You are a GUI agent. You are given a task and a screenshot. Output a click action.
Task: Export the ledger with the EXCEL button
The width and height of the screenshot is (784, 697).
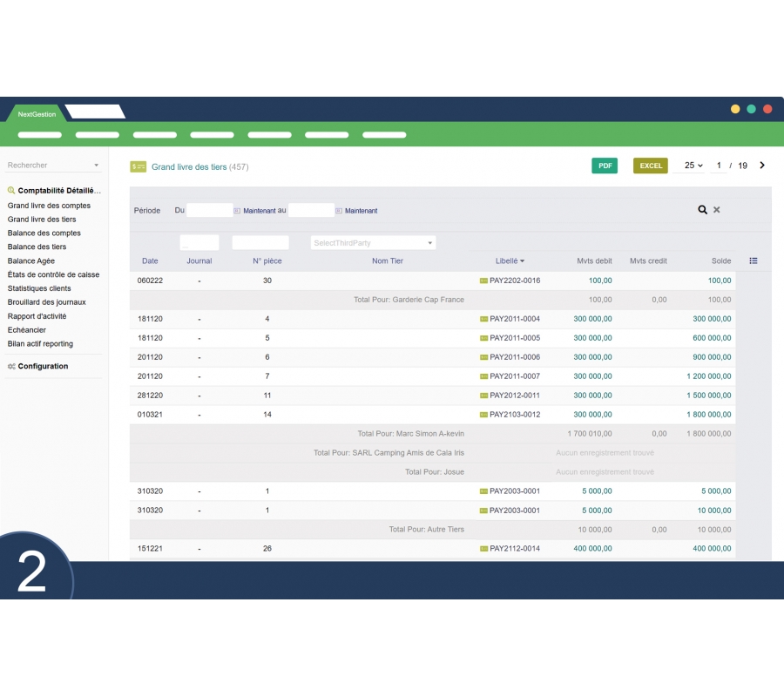pos(651,166)
